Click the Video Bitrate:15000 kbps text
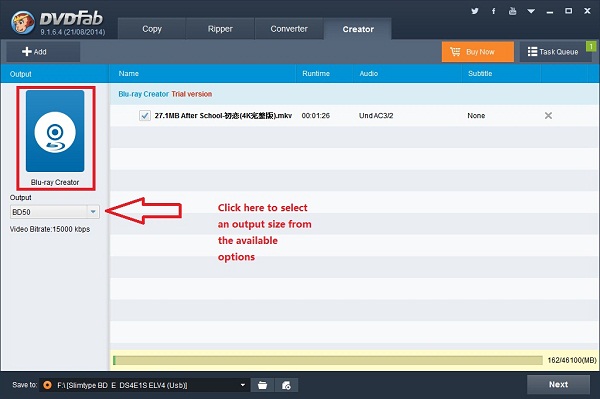This screenshot has height=399, width=600. [50, 229]
